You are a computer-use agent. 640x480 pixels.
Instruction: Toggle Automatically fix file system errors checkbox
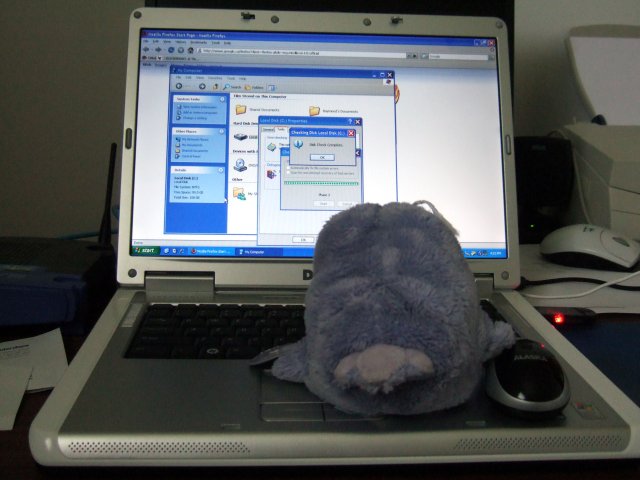pos(289,168)
